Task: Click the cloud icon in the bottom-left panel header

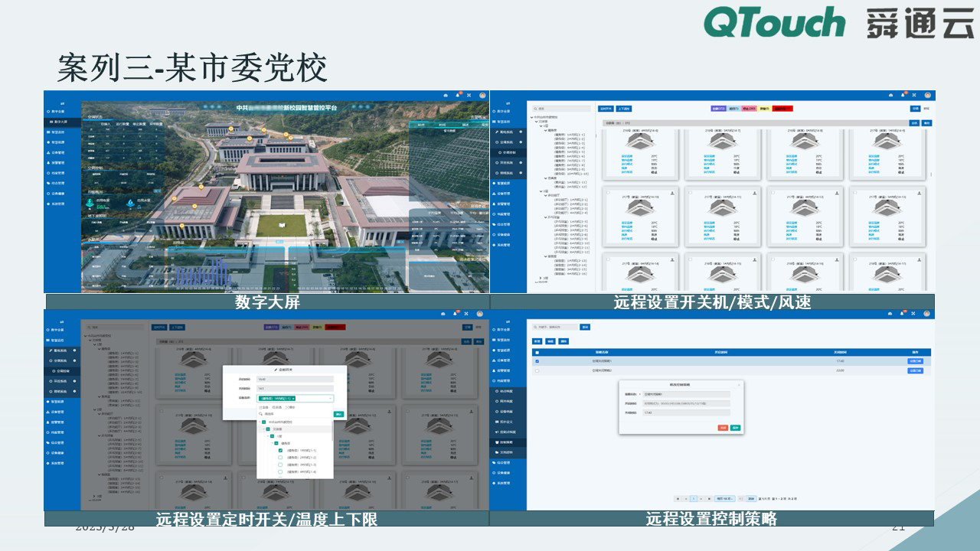Action: 443,314
